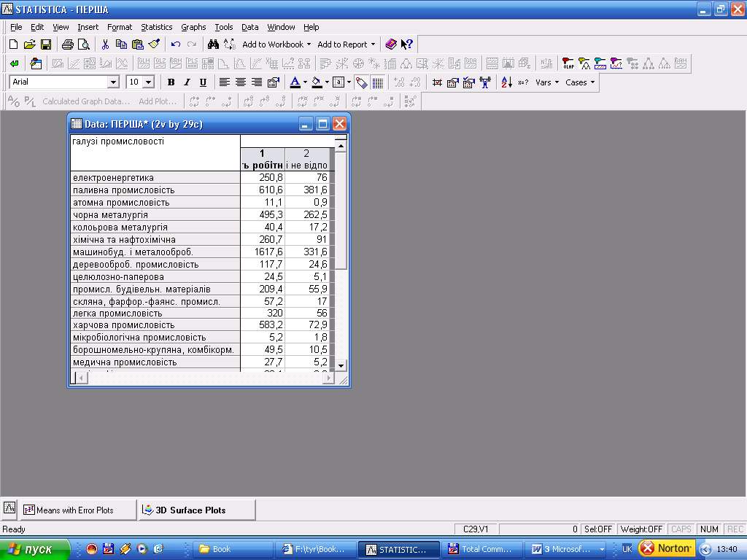Click the data window scroll-down arrow
Image resolution: width=747 pixels, height=560 pixels.
pos(341,366)
